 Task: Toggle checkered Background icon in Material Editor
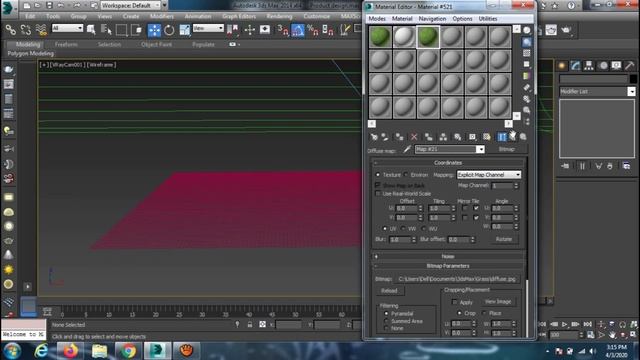[x=527, y=53]
